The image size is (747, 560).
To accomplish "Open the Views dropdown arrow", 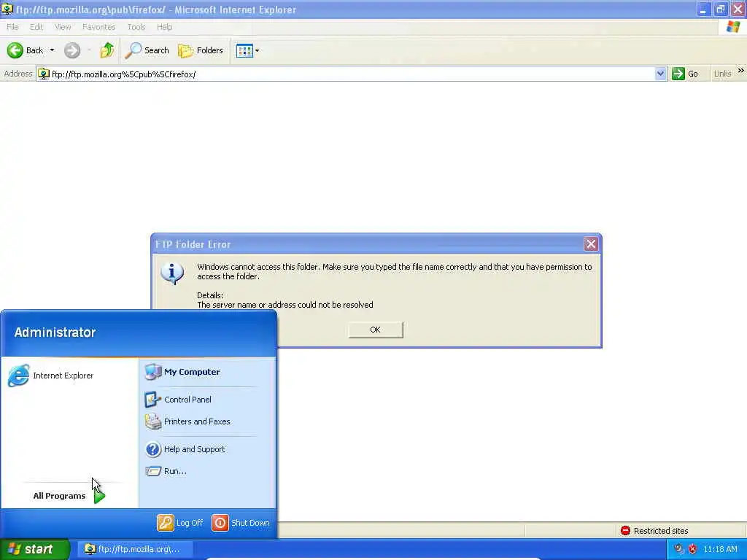I will click(258, 50).
